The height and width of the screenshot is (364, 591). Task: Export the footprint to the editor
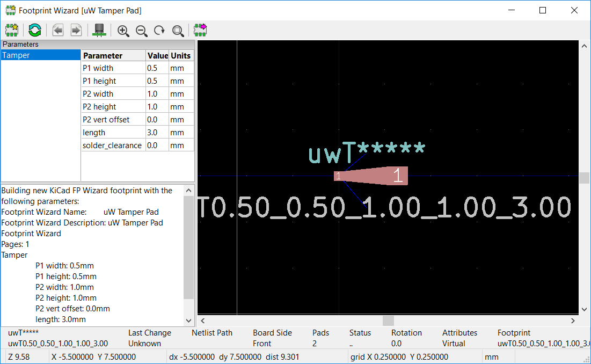pos(201,31)
